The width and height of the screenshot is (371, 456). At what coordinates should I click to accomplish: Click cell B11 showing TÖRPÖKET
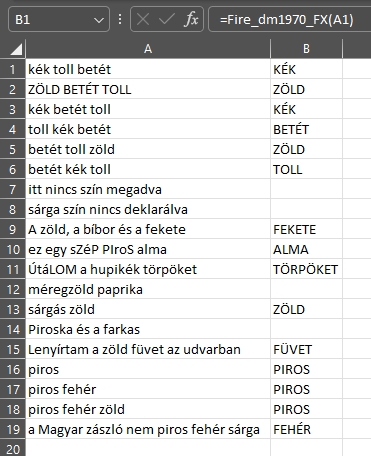tap(306, 269)
